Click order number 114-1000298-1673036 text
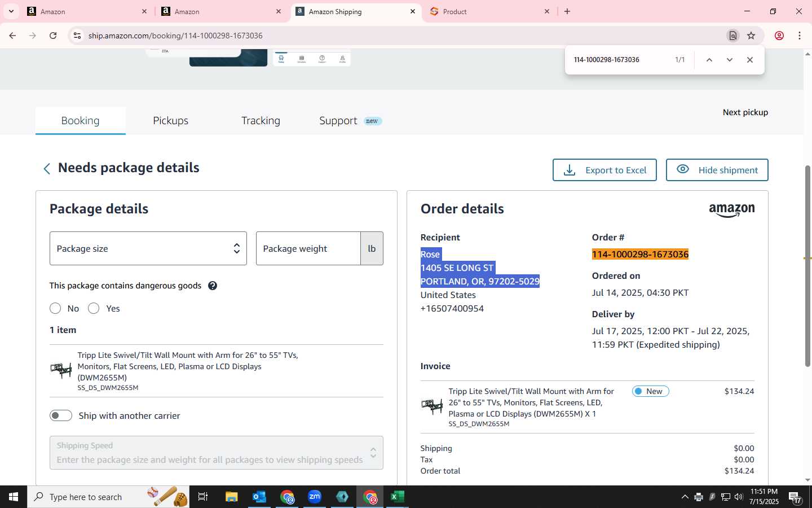The image size is (812, 508). pos(640,254)
